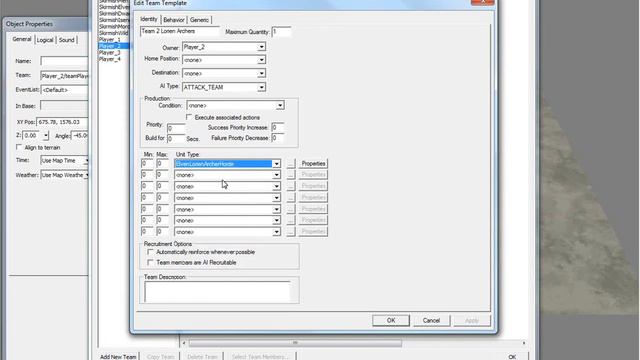Image resolution: width=640 pixels, height=360 pixels.
Task: Click Add New Team button
Action: point(118,357)
